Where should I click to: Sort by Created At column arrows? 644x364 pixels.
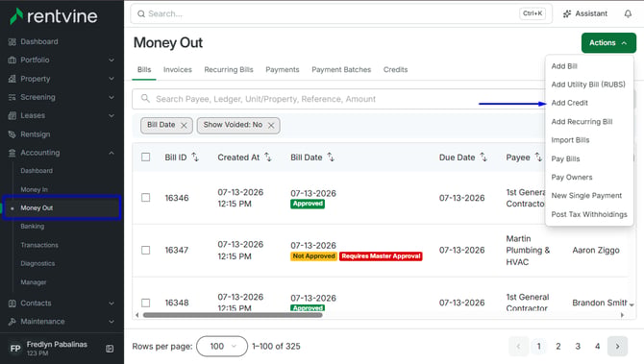click(x=268, y=158)
